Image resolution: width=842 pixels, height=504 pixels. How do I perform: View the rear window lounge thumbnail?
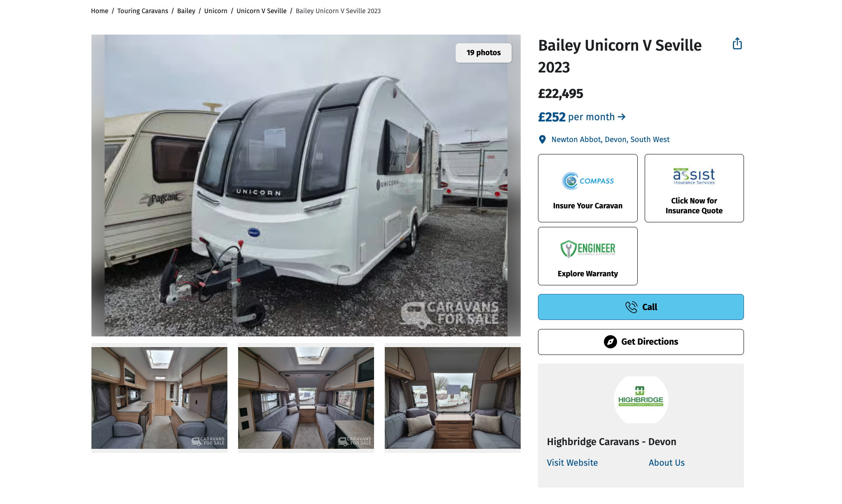point(453,398)
